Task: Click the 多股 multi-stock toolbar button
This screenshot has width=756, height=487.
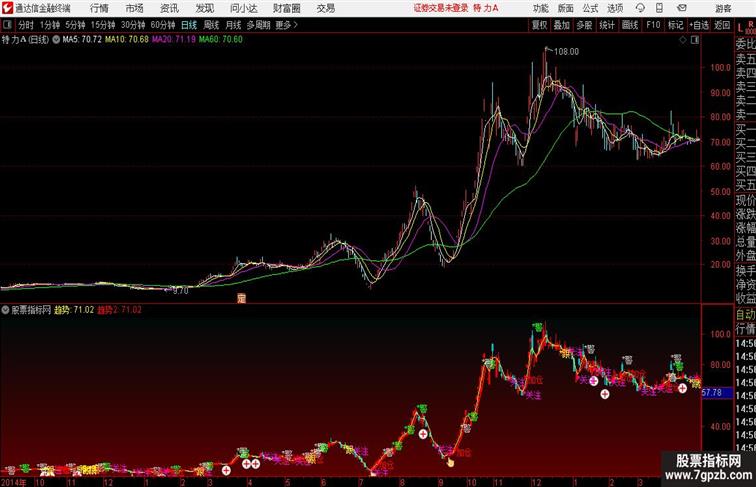Action: coord(584,25)
